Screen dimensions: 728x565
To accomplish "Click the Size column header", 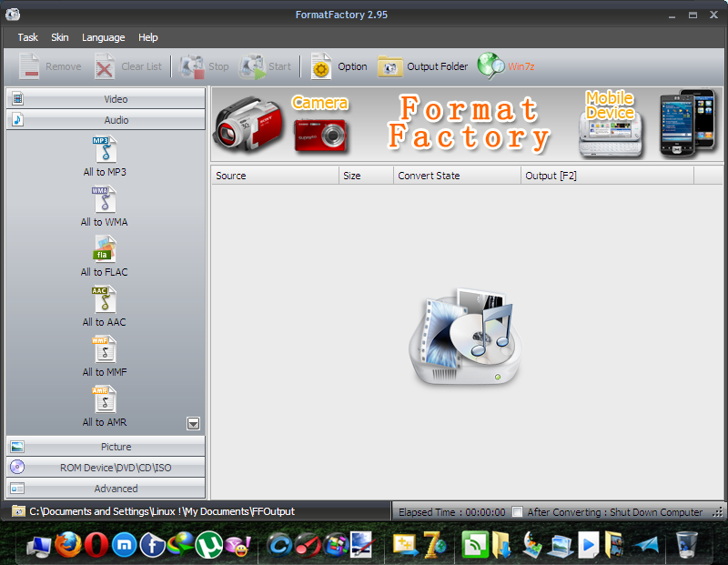I will pyautogui.click(x=367, y=176).
